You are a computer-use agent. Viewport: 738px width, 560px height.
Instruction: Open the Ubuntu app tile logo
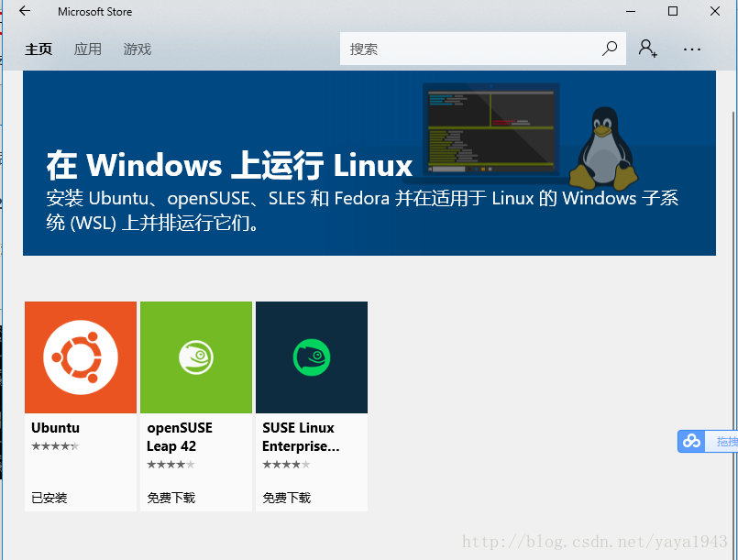point(81,357)
